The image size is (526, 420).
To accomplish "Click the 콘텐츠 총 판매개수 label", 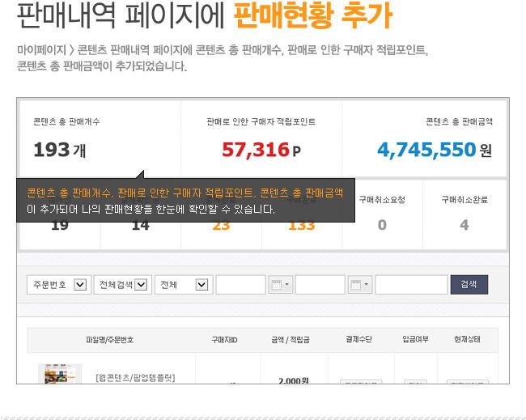I will coord(66,121).
